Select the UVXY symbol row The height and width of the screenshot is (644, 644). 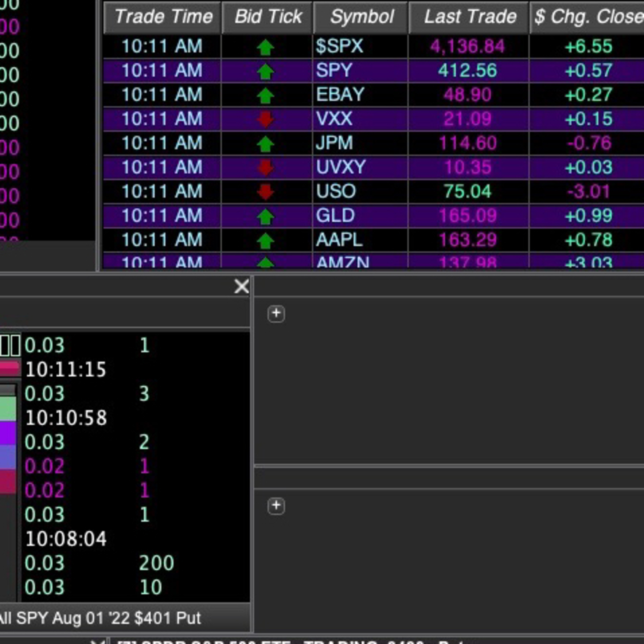coord(341,167)
